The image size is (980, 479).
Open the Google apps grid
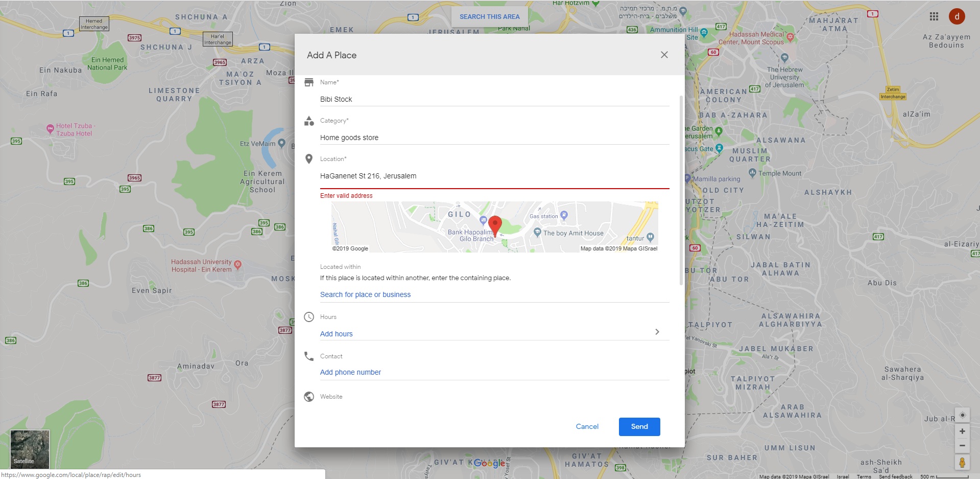click(934, 16)
